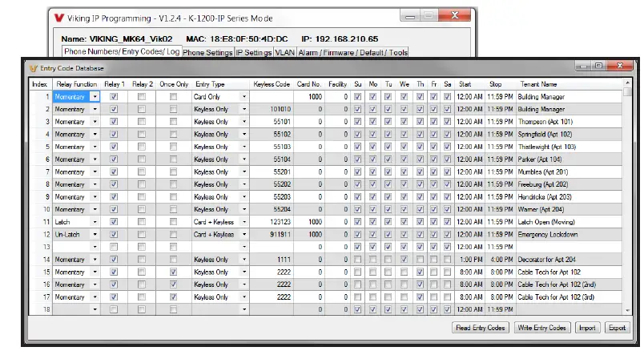This screenshot has height=355, width=644.
Task: Maximize the Entry Code Database window
Action: click(x=598, y=66)
